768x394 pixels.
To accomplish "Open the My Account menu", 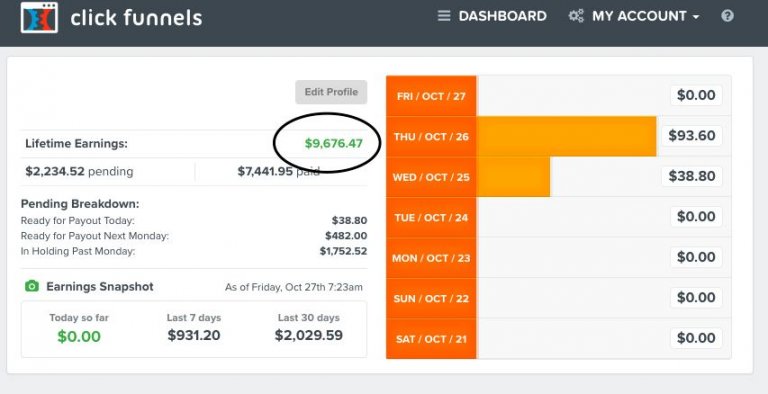I will [639, 16].
